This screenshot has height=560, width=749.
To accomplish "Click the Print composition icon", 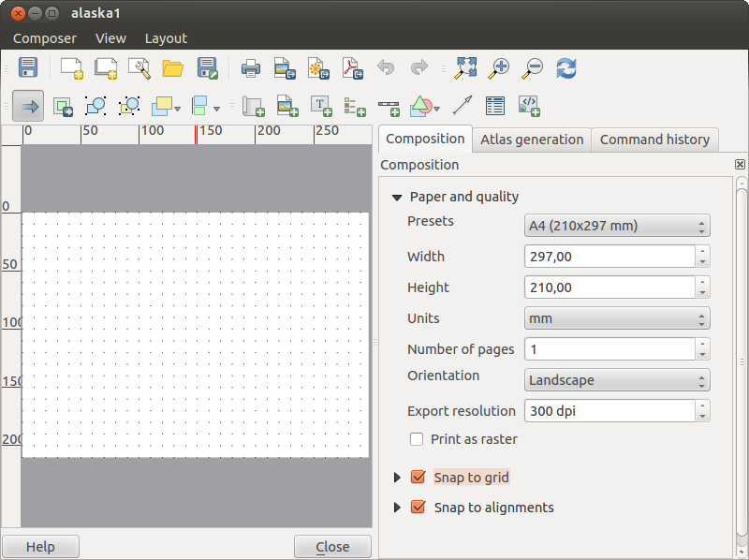I will (x=250, y=67).
